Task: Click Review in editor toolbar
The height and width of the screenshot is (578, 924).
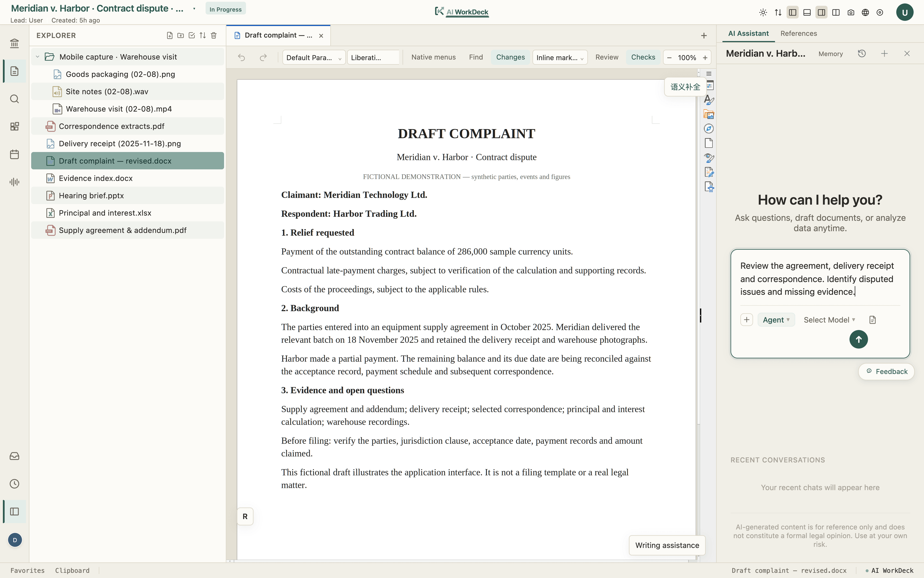Action: [x=607, y=57]
